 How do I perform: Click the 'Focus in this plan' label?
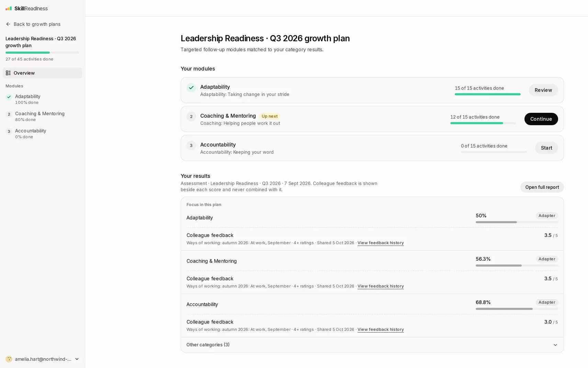tap(204, 205)
